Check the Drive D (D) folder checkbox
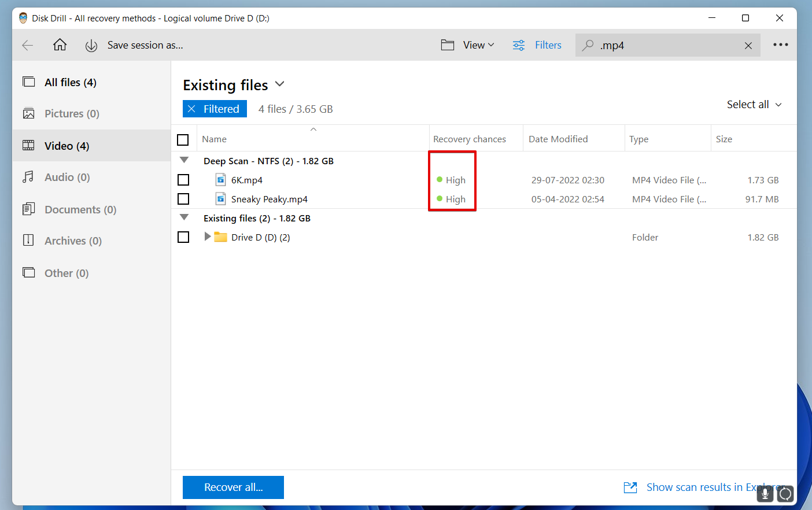812x510 pixels. 183,237
